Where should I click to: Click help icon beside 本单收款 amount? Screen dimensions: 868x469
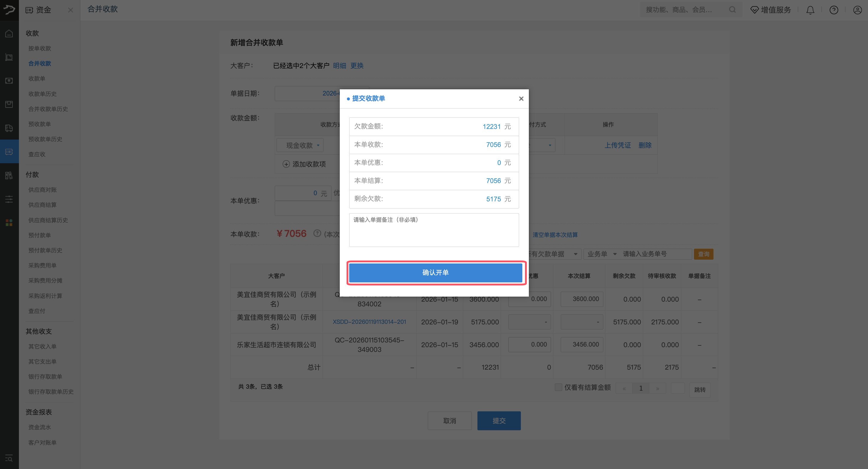coord(317,233)
